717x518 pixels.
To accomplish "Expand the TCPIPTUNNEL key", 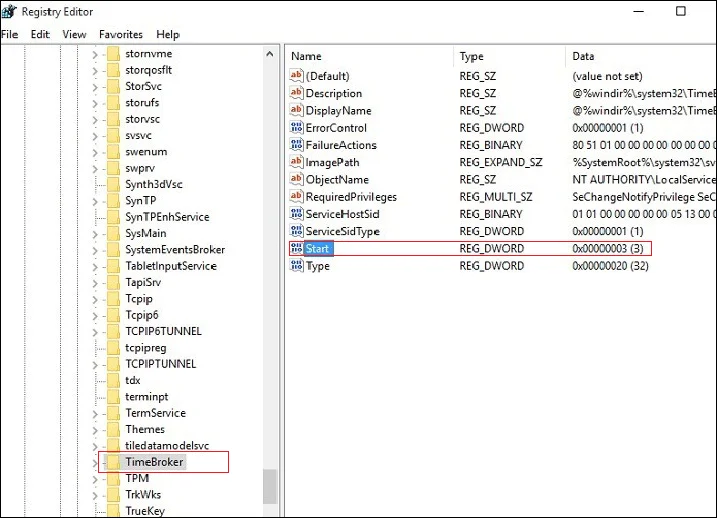I will [95, 365].
